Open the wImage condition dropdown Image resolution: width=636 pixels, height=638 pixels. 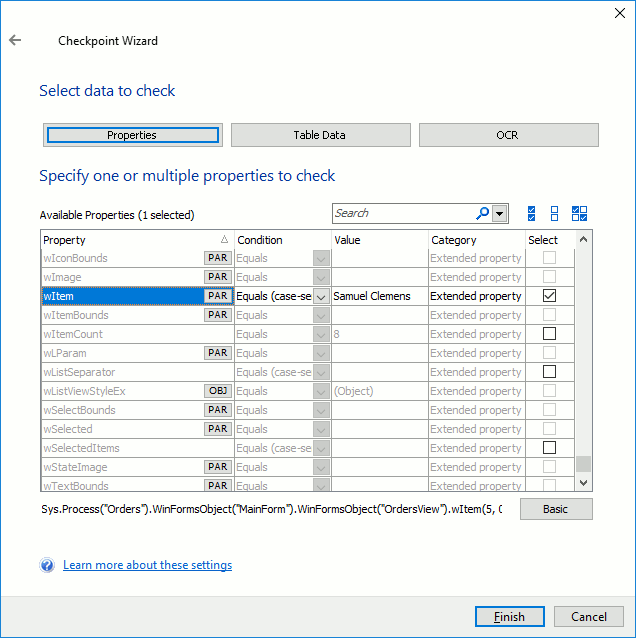pyautogui.click(x=321, y=277)
